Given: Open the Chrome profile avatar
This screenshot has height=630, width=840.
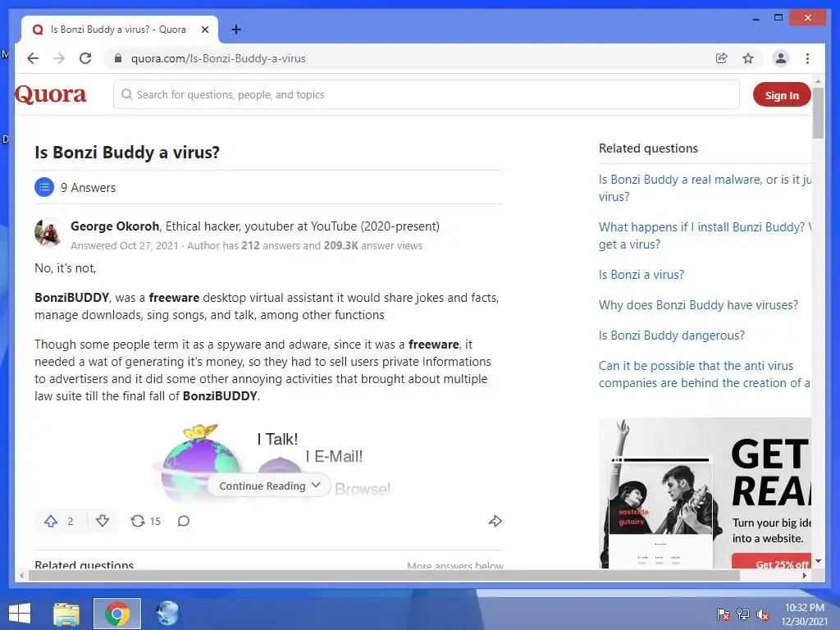Looking at the screenshot, I should (781, 58).
